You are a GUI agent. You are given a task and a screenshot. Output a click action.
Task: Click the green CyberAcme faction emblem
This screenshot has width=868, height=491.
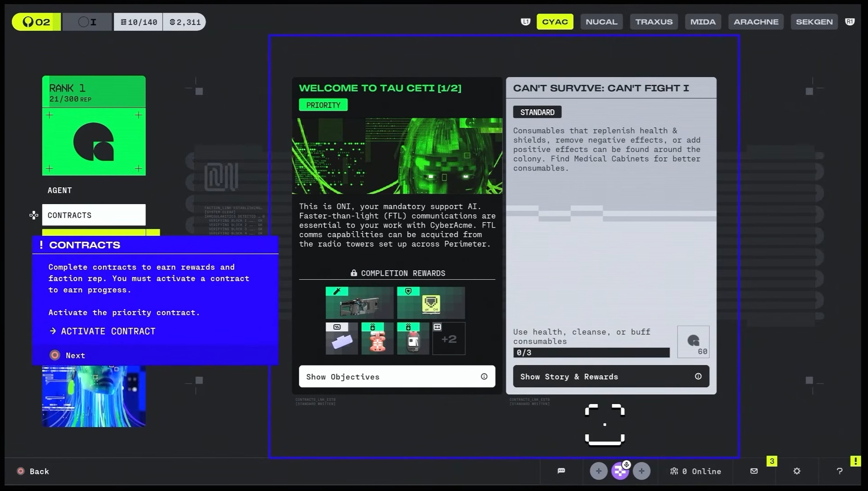(94, 141)
